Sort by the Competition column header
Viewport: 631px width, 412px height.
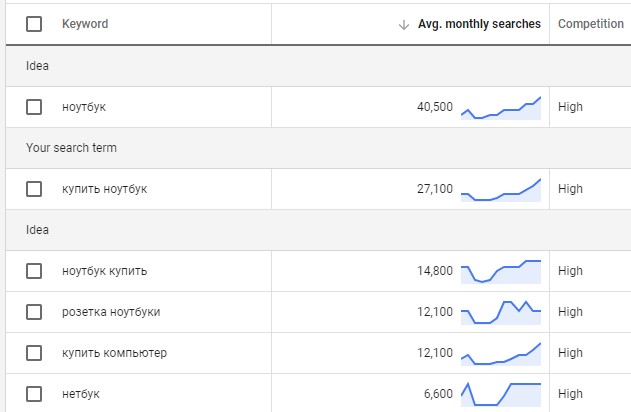(590, 24)
